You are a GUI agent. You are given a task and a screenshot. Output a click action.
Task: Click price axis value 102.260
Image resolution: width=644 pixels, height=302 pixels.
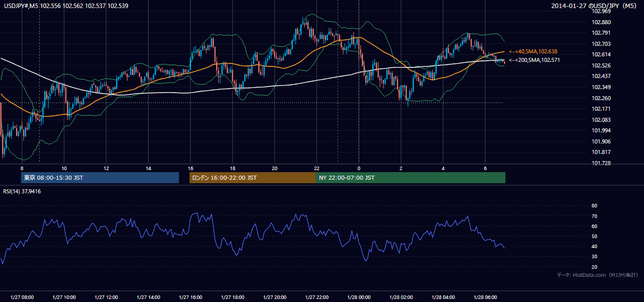[601, 98]
